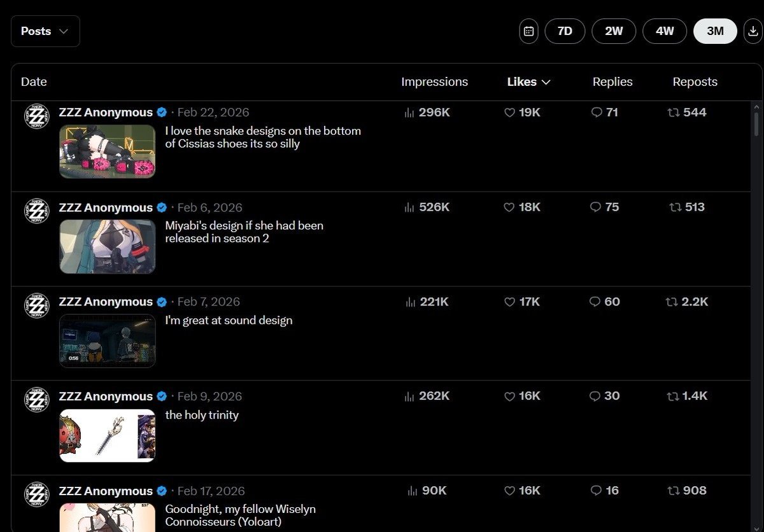Click impressions icon next to 296K
The image size is (764, 532).
409,113
